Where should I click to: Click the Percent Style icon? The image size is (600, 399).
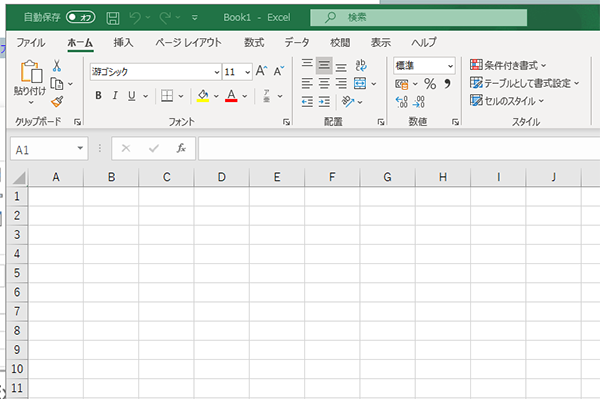point(430,84)
